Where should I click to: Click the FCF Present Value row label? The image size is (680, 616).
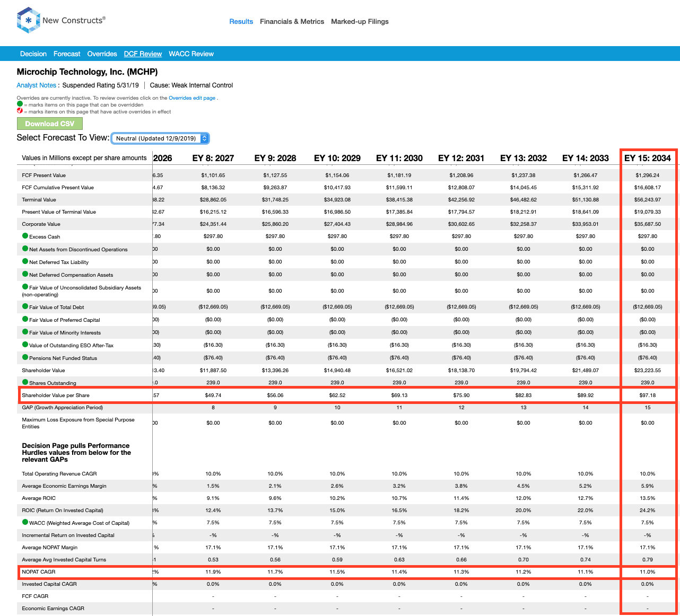pos(44,175)
